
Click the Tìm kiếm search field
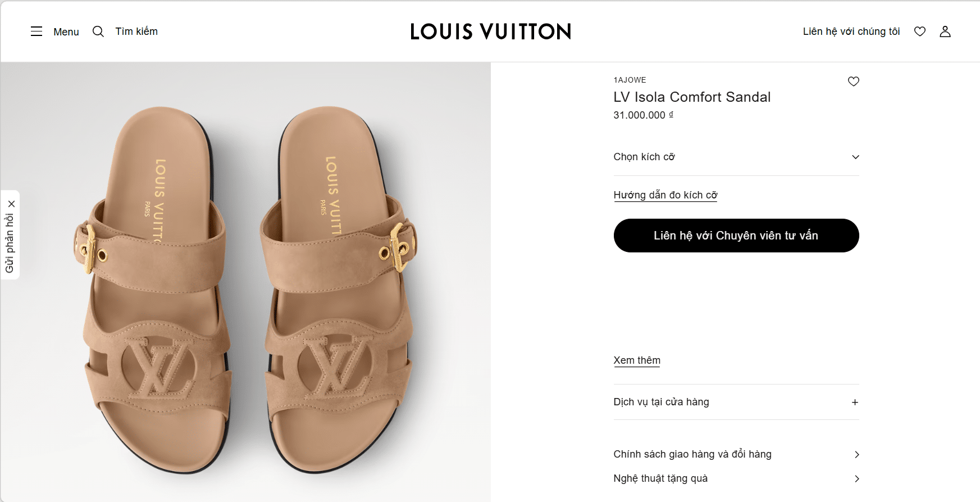coord(136,31)
